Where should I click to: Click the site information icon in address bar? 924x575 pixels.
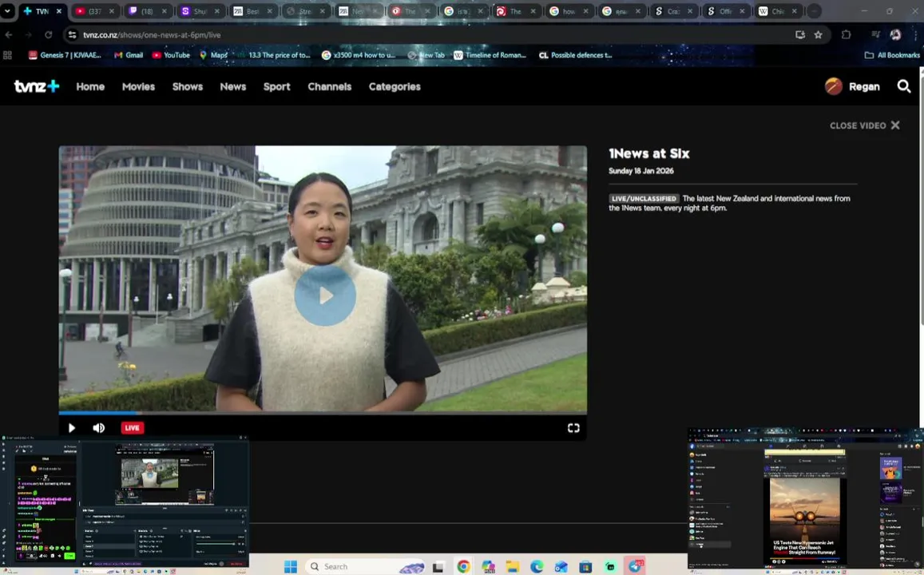(x=72, y=35)
